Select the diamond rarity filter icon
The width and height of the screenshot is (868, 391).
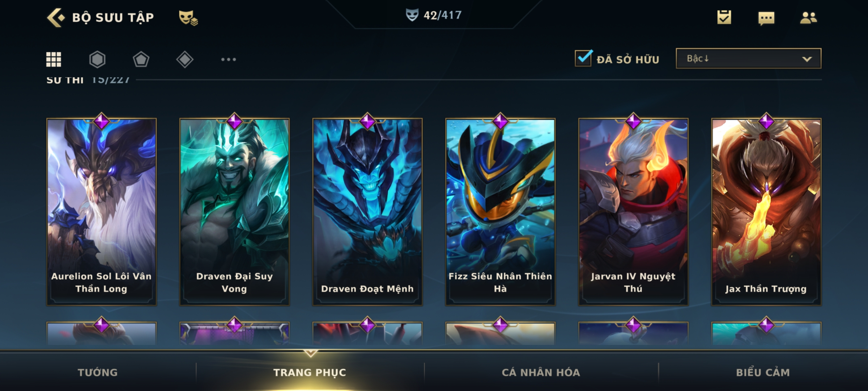tap(185, 59)
